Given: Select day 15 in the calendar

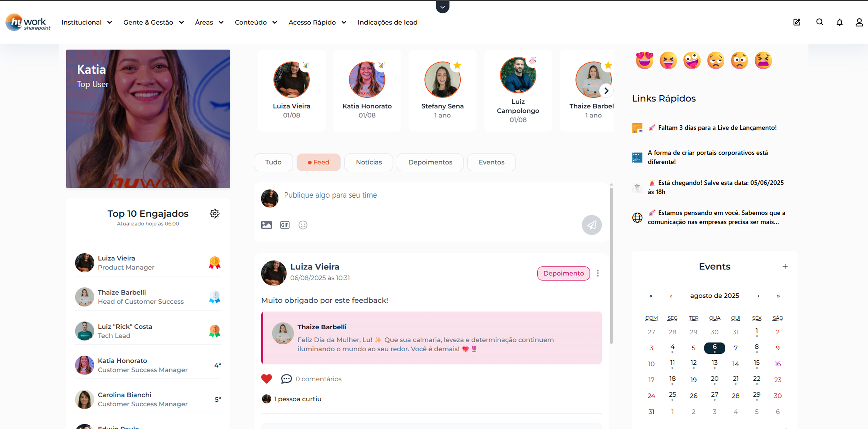Looking at the screenshot, I should [x=756, y=364].
